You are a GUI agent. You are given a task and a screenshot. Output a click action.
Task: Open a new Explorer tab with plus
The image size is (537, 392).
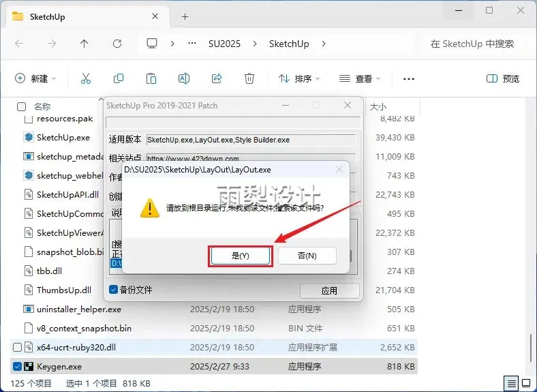(185, 17)
